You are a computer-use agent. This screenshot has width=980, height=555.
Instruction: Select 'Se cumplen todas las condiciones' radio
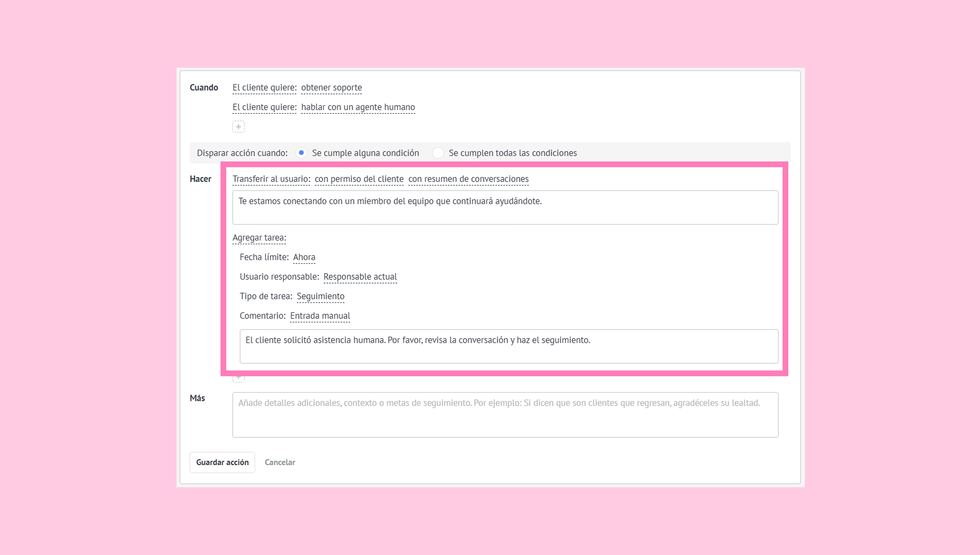tap(438, 153)
